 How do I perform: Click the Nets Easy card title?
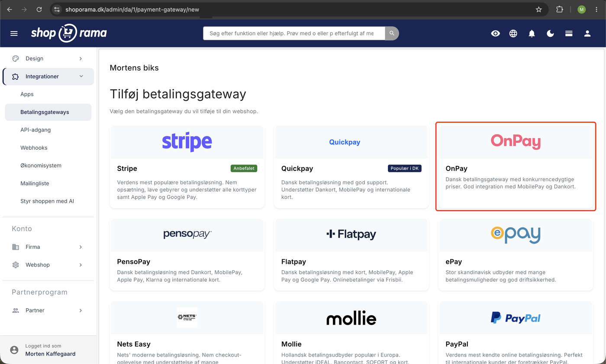(134, 345)
